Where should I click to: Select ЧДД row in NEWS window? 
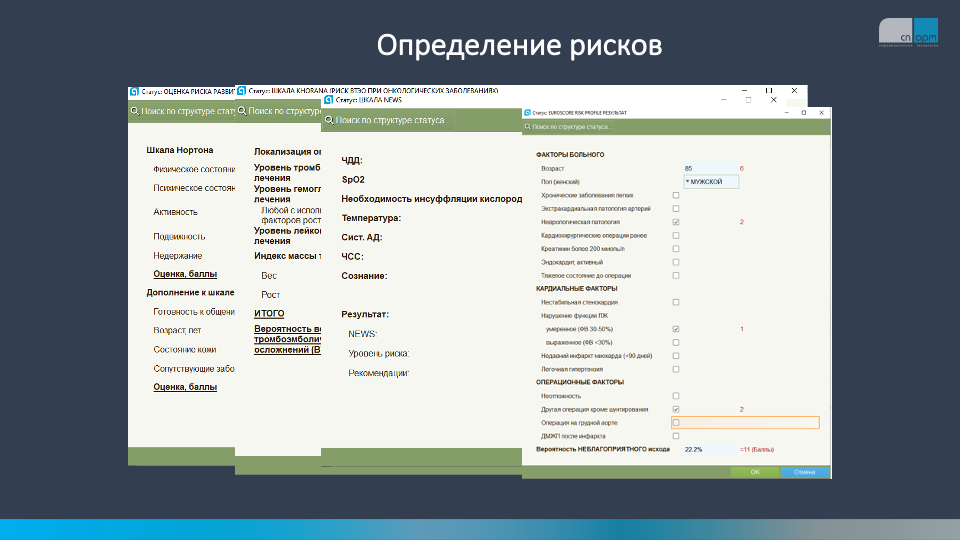click(x=352, y=160)
